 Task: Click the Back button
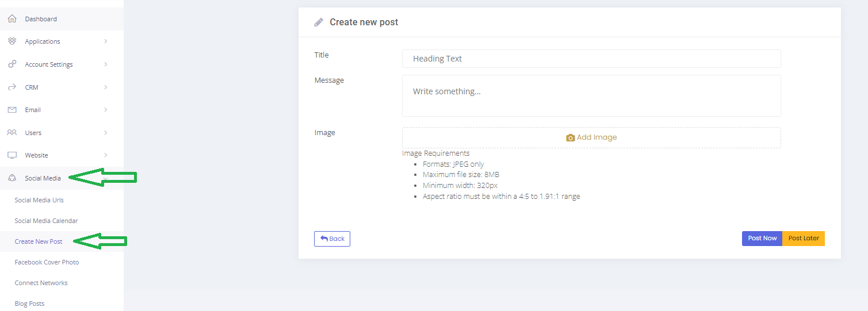(x=332, y=239)
